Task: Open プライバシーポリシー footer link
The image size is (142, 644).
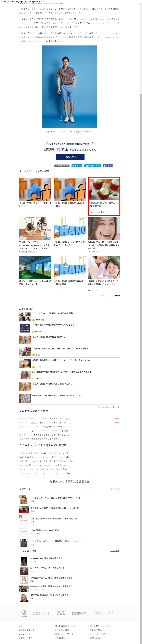Action: click(100, 634)
